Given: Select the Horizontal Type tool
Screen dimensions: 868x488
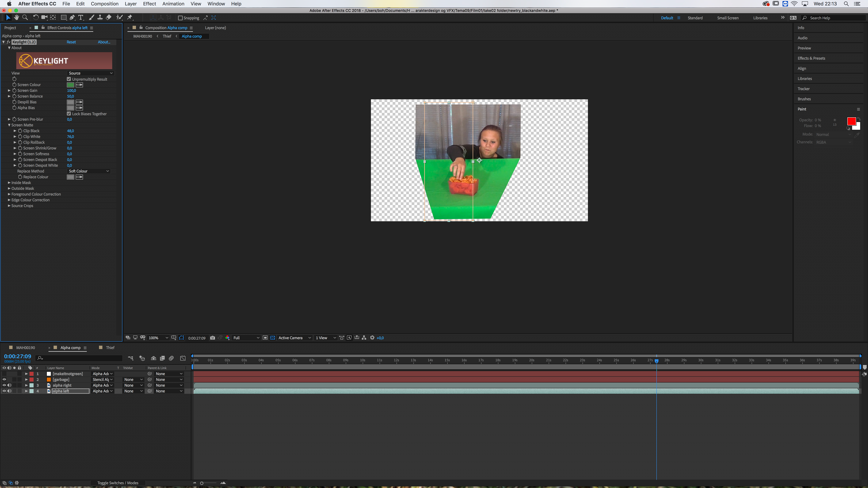Looking at the screenshot, I should point(81,18).
